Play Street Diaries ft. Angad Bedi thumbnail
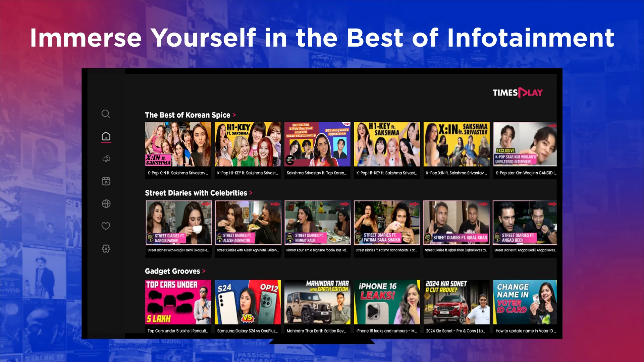The width and height of the screenshot is (644, 362). (525, 223)
